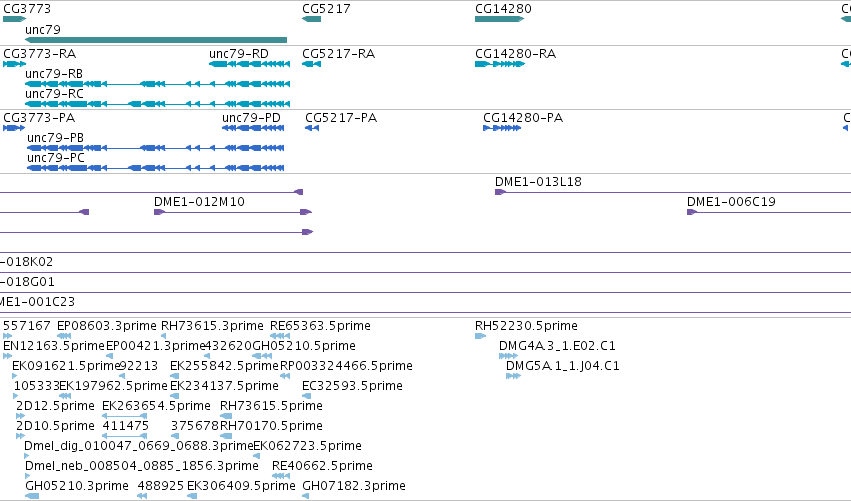The image size is (851, 501).
Task: Click the teal CG5217 gene arrow glyph
Action: point(312,19)
